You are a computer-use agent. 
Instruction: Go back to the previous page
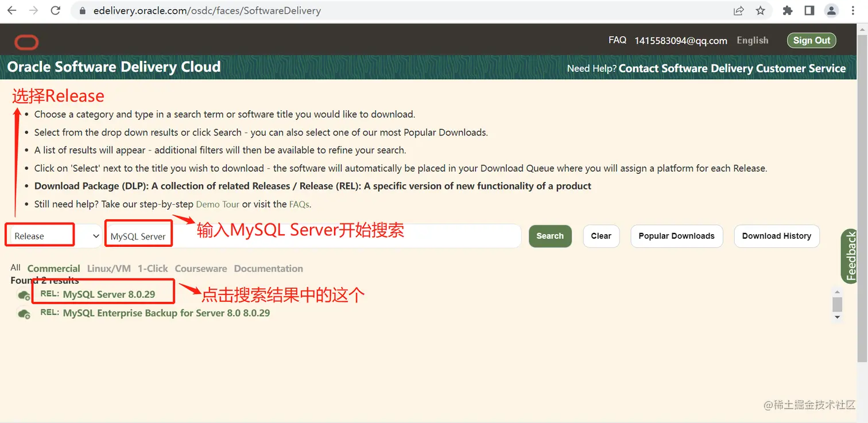11,10
